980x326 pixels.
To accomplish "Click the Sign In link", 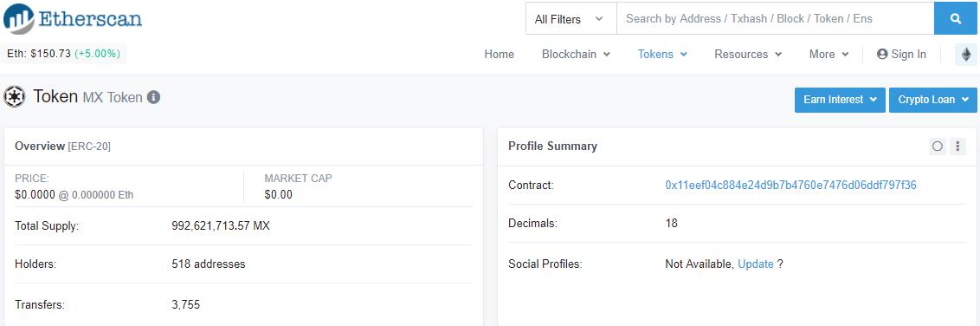I will tap(909, 55).
